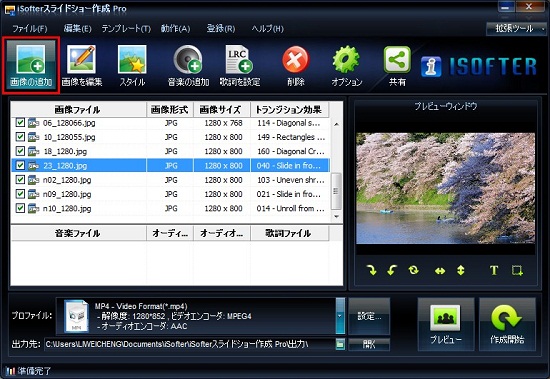This screenshot has height=379, width=550.
Task: Click the 画像の追加 (add image) icon
Action: pyautogui.click(x=31, y=66)
